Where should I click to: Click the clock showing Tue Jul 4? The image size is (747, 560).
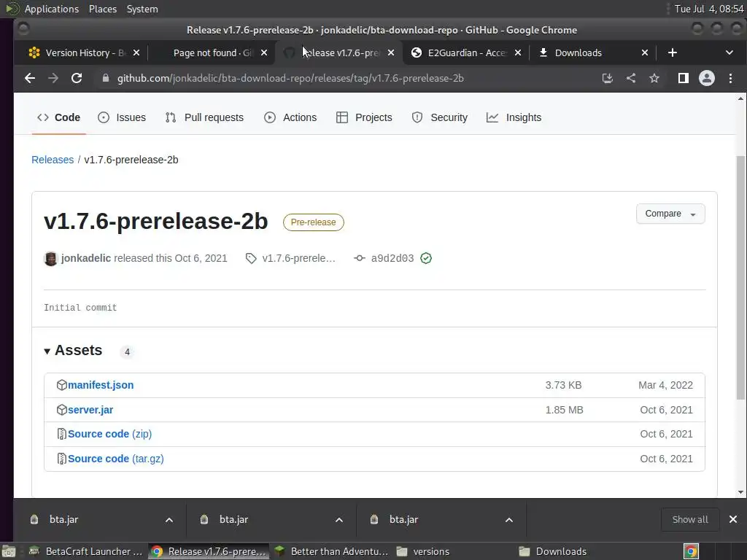click(x=708, y=9)
